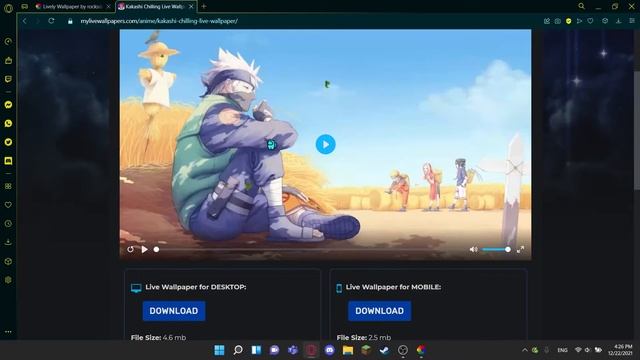The image size is (640, 360).
Task: View site security lock info
Action: tap(70, 21)
